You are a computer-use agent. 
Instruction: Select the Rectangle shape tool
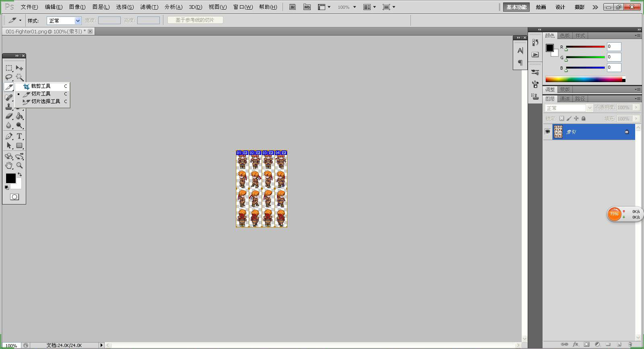pyautogui.click(x=19, y=145)
